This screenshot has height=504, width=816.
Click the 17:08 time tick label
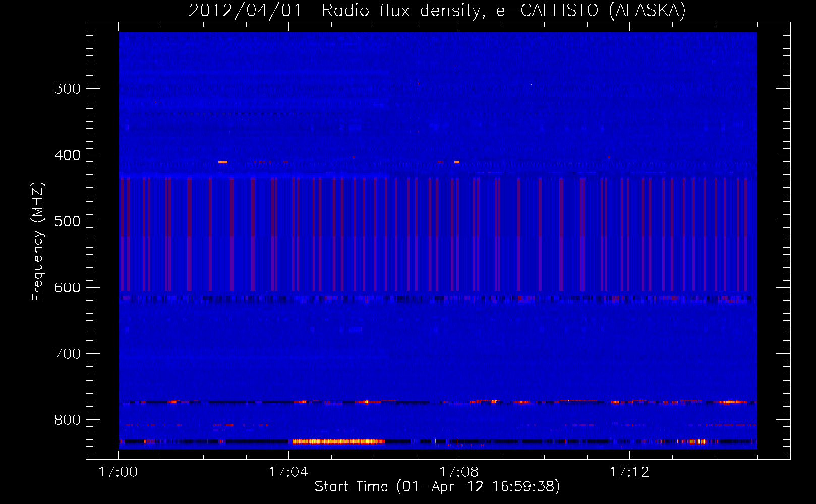pyautogui.click(x=459, y=472)
